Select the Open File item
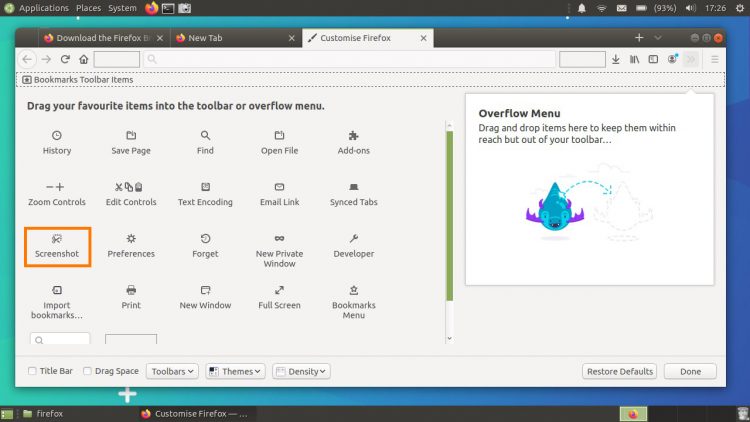 tap(279, 143)
